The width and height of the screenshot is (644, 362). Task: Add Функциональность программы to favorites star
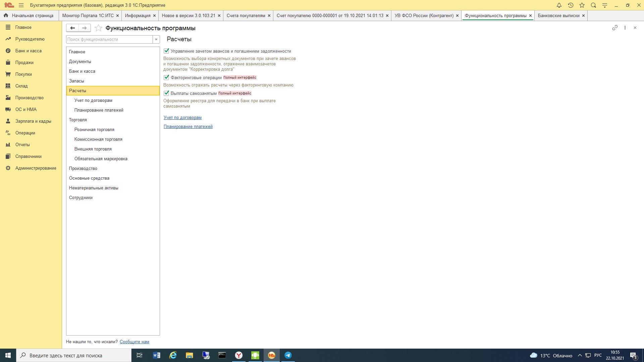(x=98, y=28)
